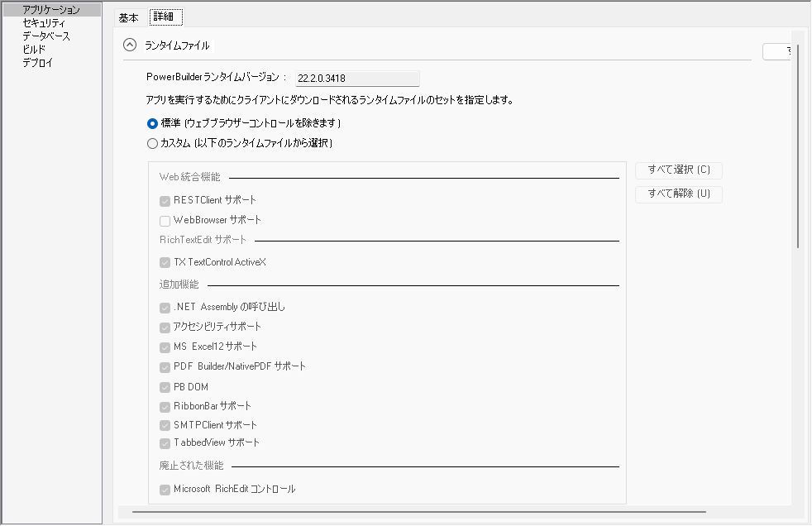Enable the WebBrowser サポート checkbox
This screenshot has width=812, height=526.
click(165, 221)
